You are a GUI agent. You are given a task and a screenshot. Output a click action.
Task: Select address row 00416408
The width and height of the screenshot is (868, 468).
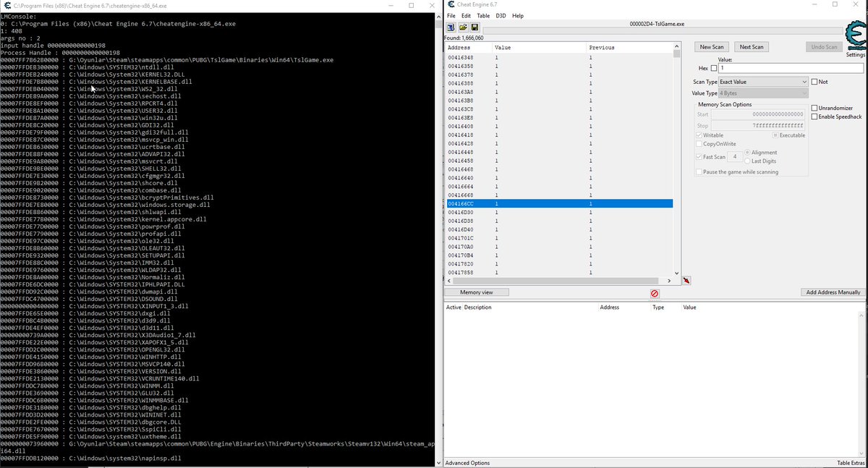pyautogui.click(x=558, y=126)
